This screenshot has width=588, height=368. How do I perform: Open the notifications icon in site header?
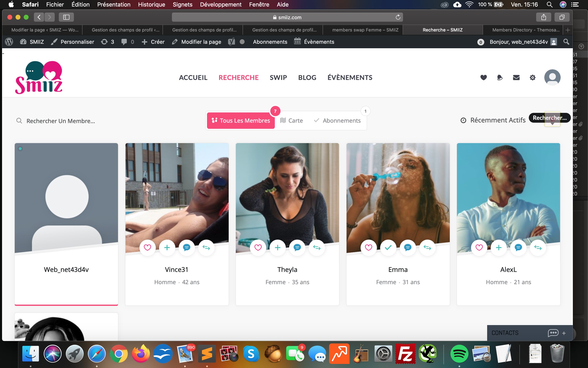500,77
